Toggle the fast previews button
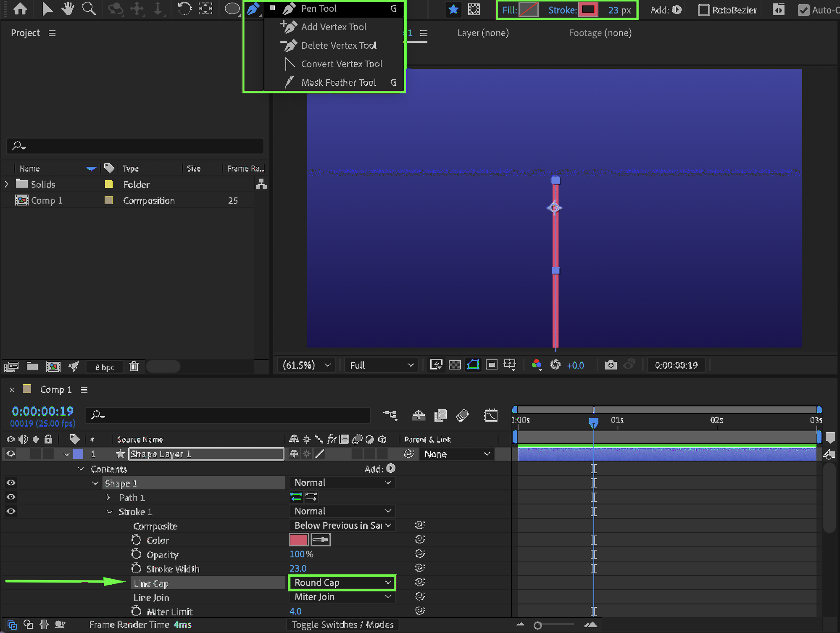This screenshot has width=840, height=633. click(436, 365)
